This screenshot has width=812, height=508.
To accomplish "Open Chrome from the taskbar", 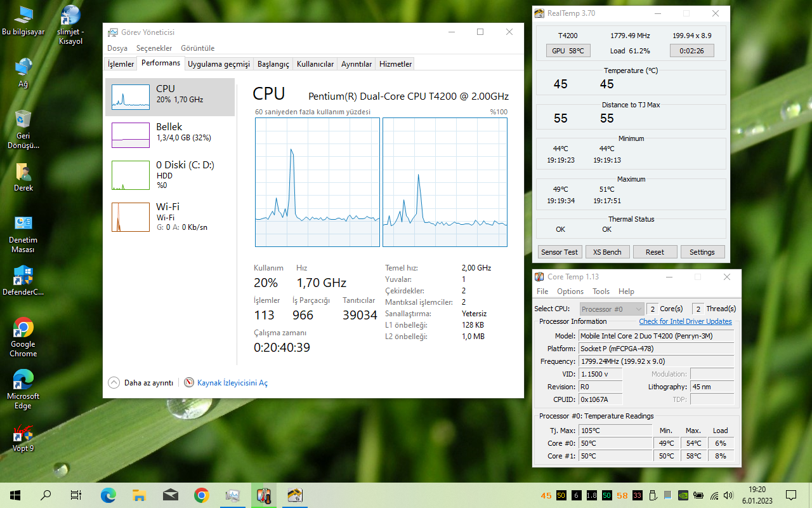I will [201, 495].
